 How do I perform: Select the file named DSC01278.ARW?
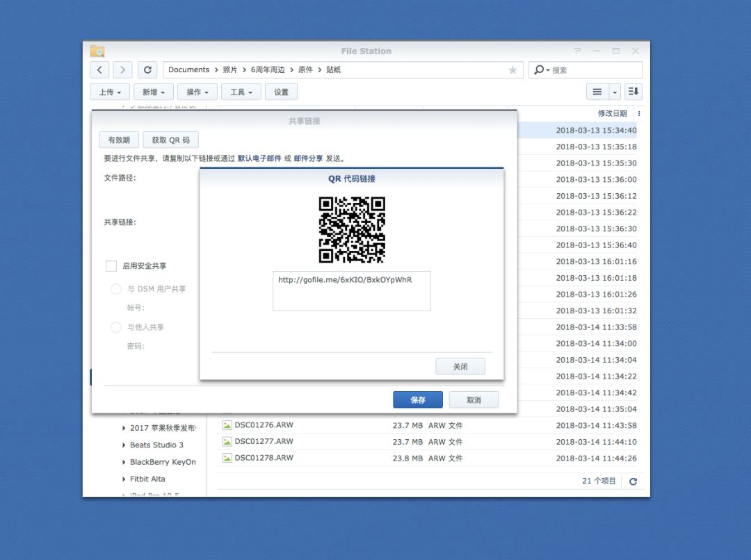click(264, 458)
